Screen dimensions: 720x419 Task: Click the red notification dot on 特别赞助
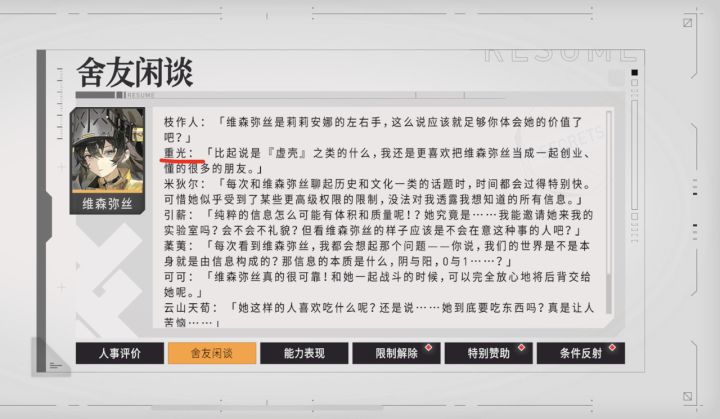(x=521, y=347)
